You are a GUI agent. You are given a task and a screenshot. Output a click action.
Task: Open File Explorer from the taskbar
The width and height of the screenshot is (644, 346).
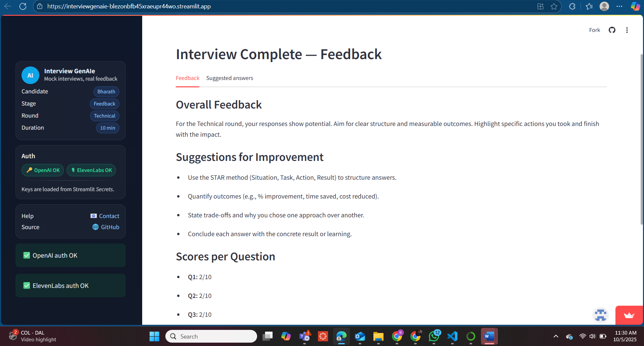point(378,336)
